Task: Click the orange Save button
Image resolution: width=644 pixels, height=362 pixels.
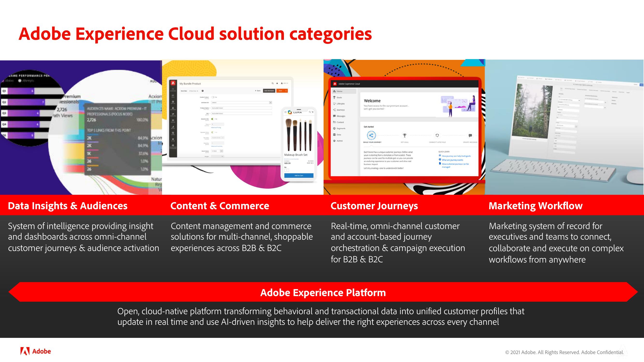Action: click(280, 91)
